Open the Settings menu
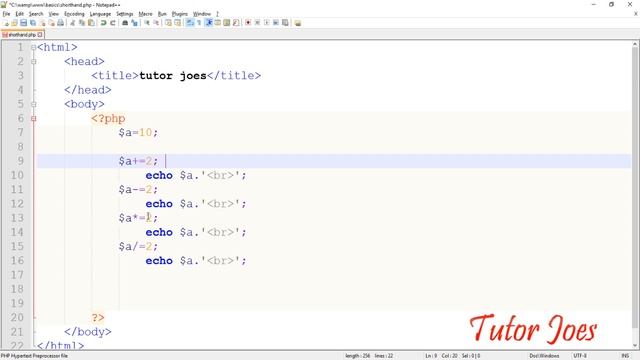 [125, 14]
